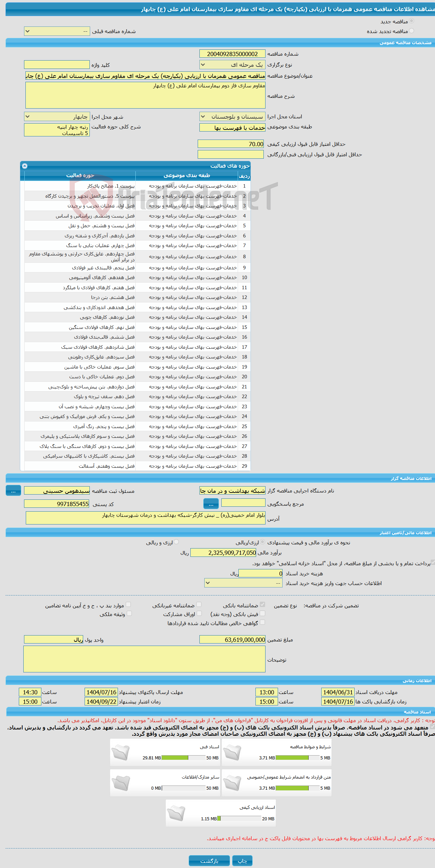The height and width of the screenshot is (868, 435).
Task: Open the متن قرارداد folder icon
Action: tap(232, 783)
